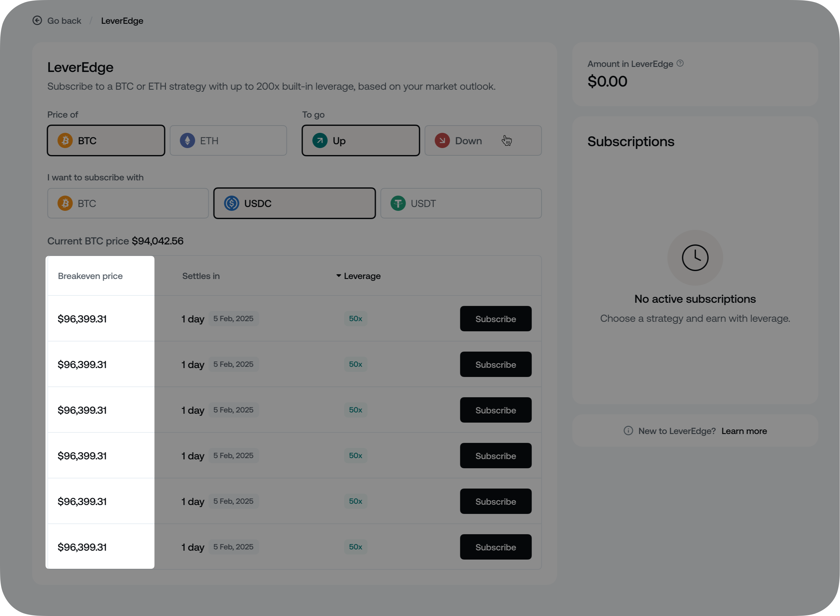Click Subscribe in the second strategy row
This screenshot has width=840, height=616.
point(495,364)
